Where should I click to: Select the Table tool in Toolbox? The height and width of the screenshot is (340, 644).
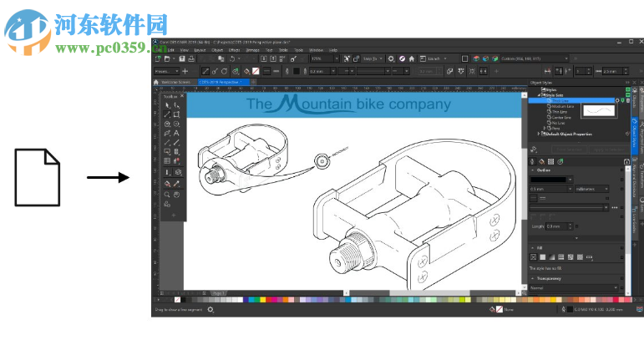point(167,161)
